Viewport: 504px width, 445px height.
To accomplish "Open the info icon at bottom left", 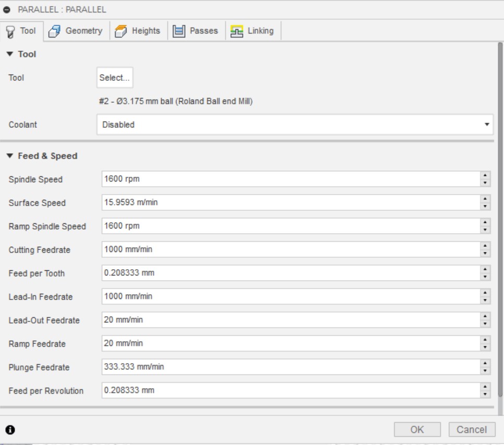I will click(x=10, y=429).
